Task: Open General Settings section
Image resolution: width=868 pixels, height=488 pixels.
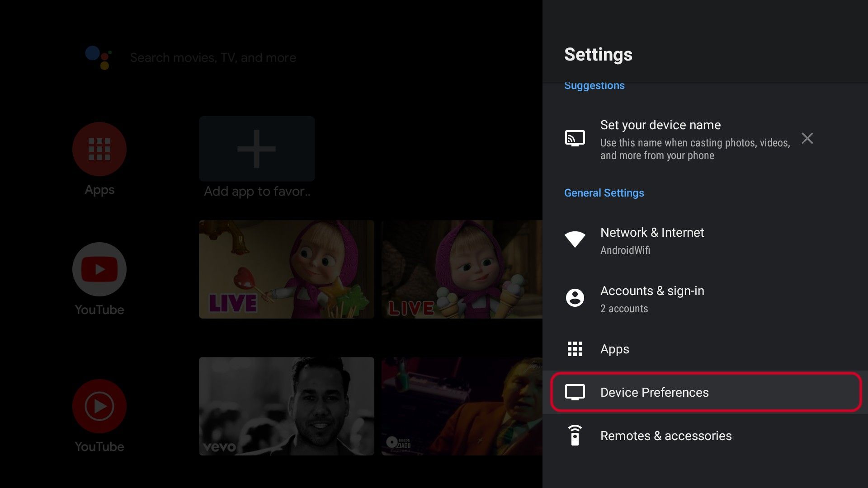Action: point(604,193)
